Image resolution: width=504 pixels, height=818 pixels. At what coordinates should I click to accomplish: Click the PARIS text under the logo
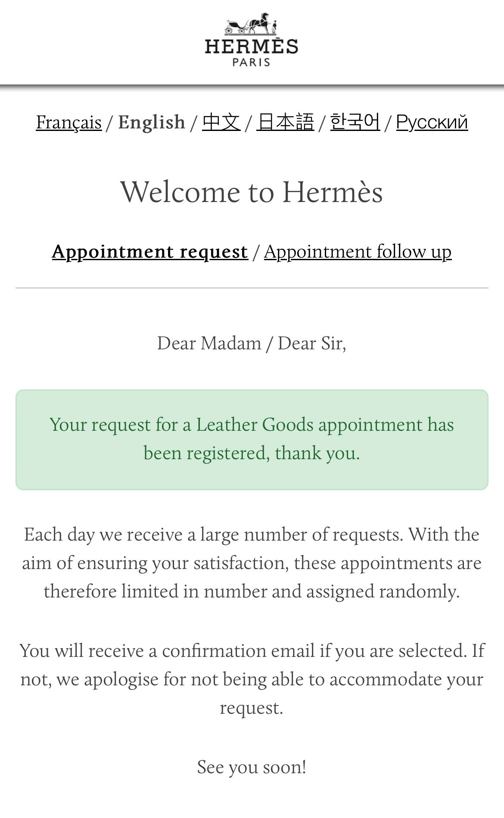tap(252, 62)
